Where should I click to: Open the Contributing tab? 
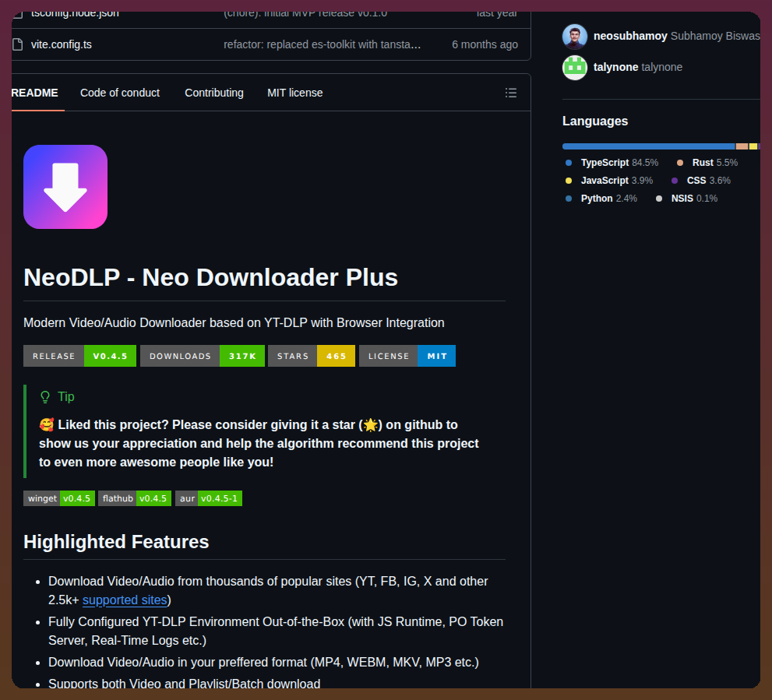pos(213,93)
